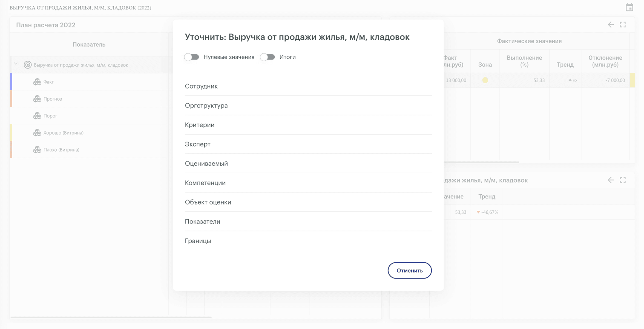Click the Прогноз tree row label
The height and width of the screenshot is (329, 644).
[53, 99]
